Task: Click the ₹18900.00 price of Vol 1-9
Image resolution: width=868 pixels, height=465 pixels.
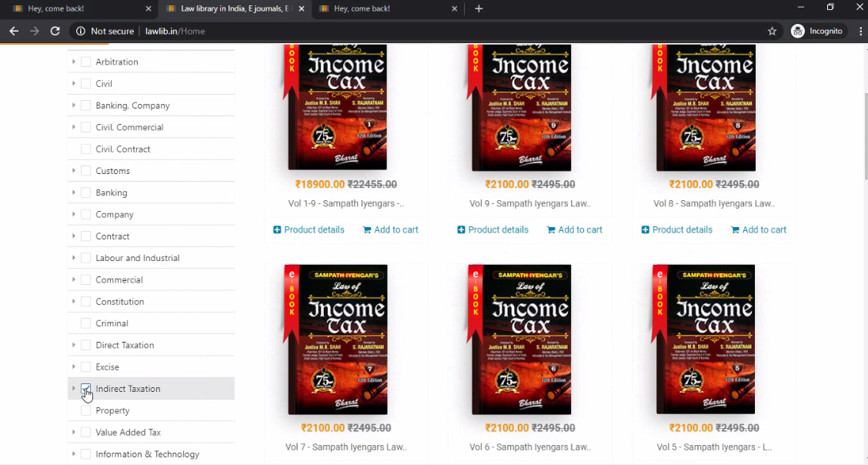Action: (320, 184)
